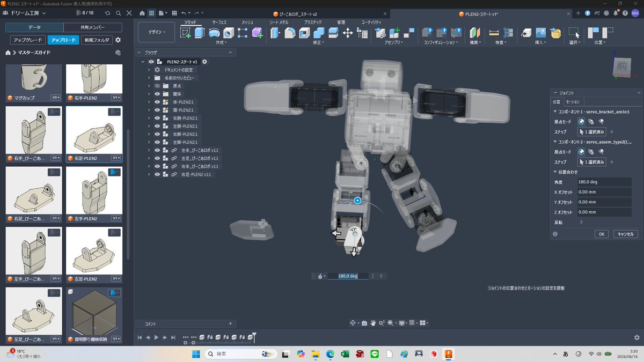Click the Flip icon next to 反転
Screen dimensions: 644x362
pos(581,222)
